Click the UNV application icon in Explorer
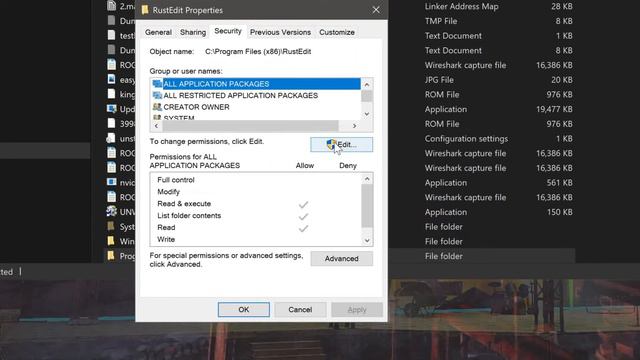Image resolution: width=640 pixels, height=360 pixels. (x=111, y=211)
